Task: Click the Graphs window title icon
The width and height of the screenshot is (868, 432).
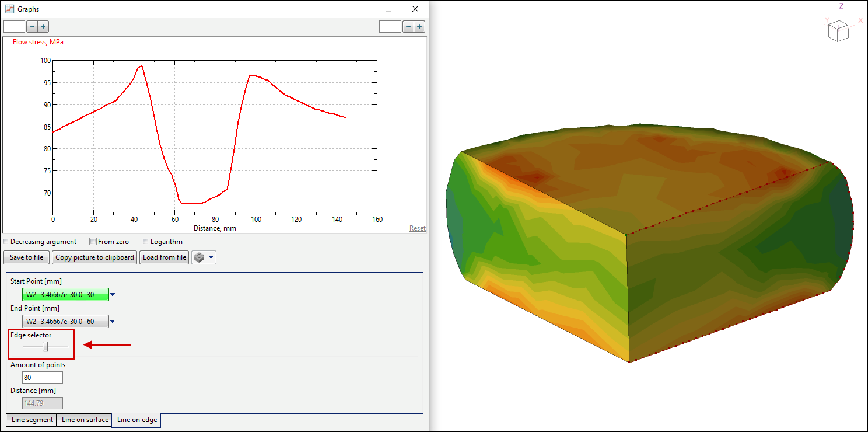Action: [x=9, y=9]
